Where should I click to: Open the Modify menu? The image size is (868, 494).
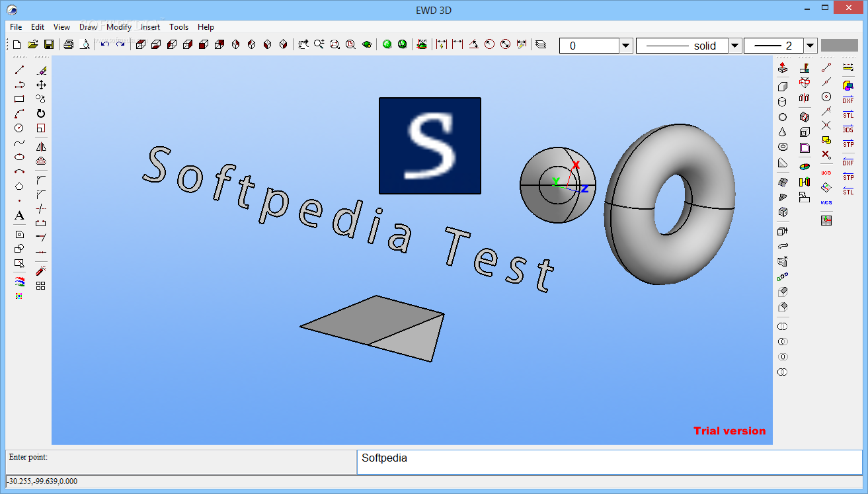tap(119, 27)
